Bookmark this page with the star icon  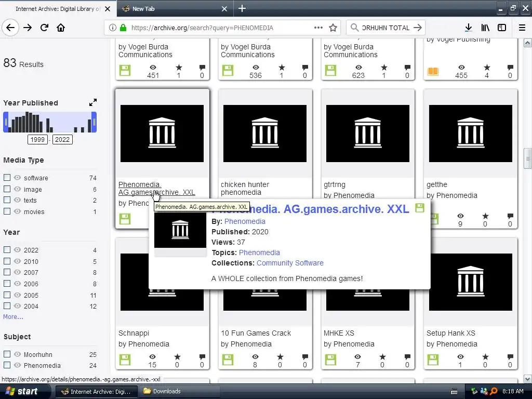tap(333, 28)
